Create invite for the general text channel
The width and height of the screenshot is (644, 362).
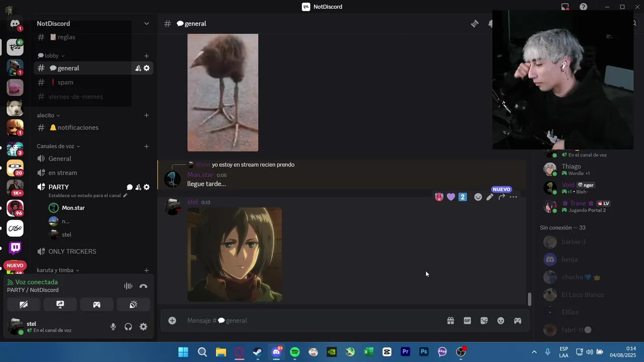[x=138, y=68]
